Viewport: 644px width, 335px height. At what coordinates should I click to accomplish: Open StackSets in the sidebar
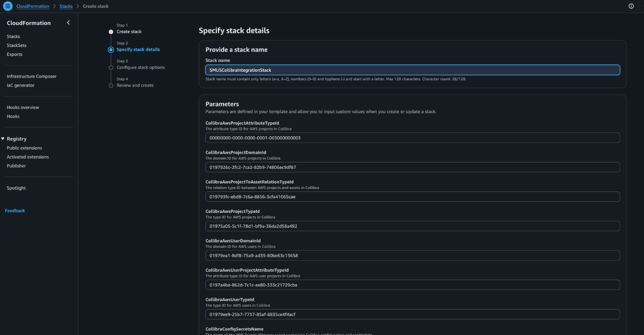[17, 45]
